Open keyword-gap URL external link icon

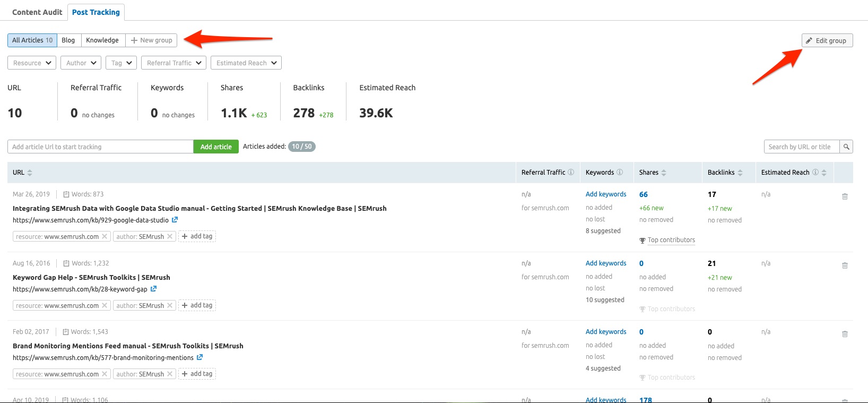153,289
